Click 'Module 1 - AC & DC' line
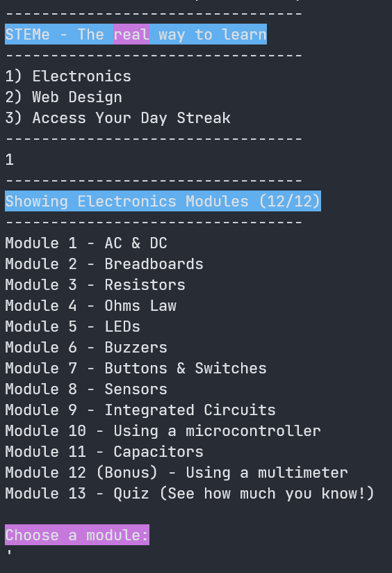The image size is (392, 573). tap(86, 243)
